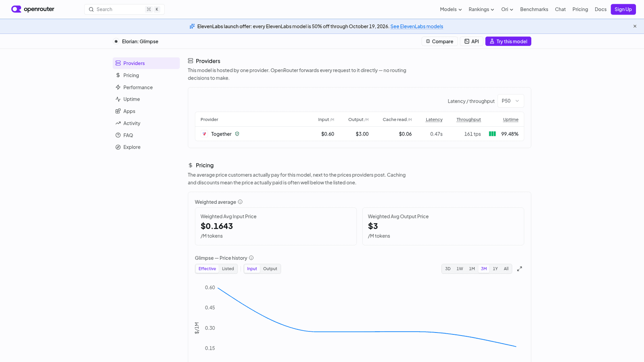Go to Performance section in sidebar

[146, 87]
